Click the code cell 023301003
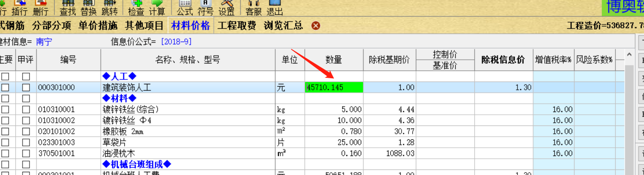The width and height of the screenshot is (644, 175). (69, 143)
